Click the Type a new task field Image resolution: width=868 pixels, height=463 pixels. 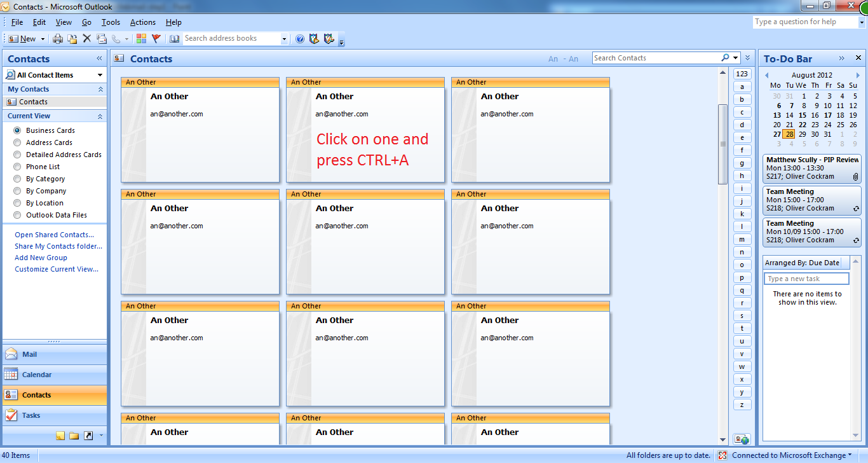click(x=806, y=279)
